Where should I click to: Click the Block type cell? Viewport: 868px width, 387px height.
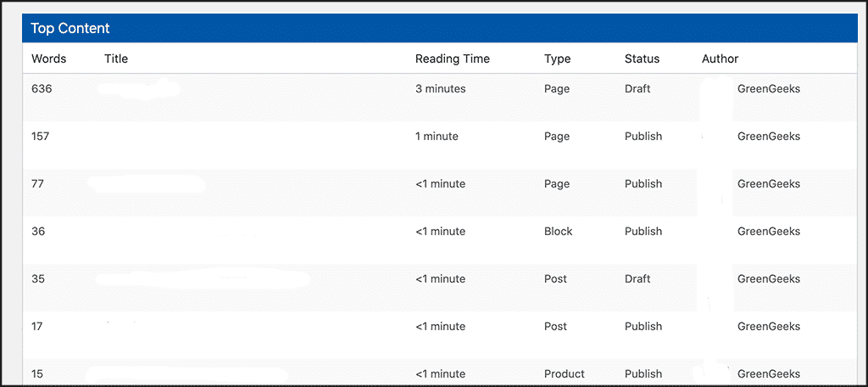[558, 231]
